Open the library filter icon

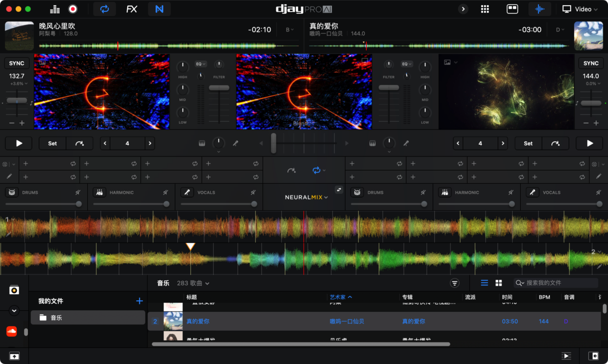click(x=454, y=283)
